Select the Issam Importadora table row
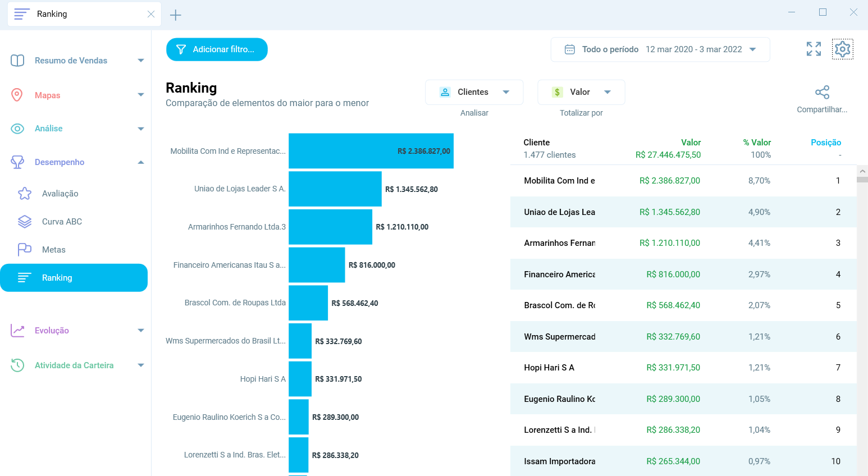The height and width of the screenshot is (476, 868). (x=683, y=461)
